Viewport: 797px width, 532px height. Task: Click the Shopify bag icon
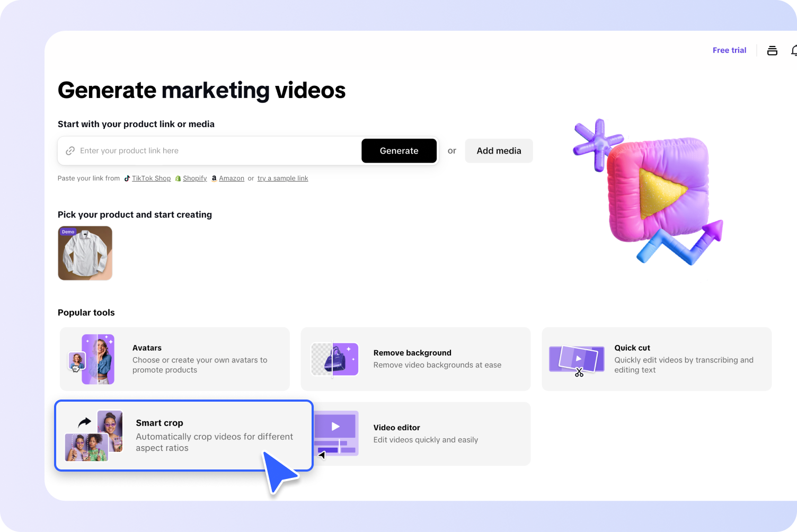[x=178, y=178]
